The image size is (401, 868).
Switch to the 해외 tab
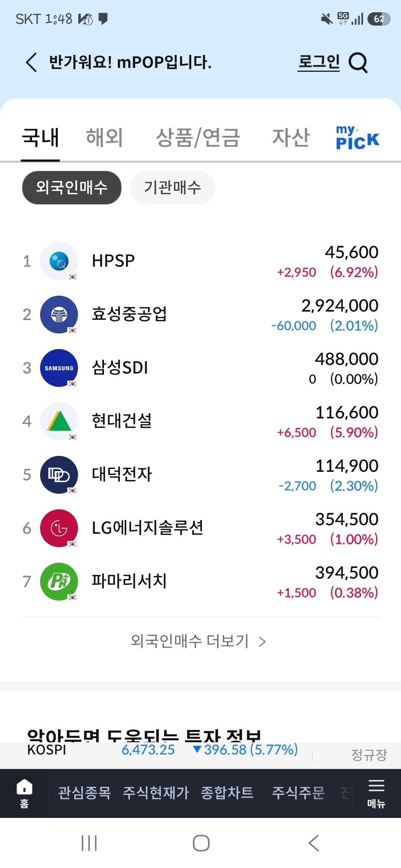tap(104, 138)
